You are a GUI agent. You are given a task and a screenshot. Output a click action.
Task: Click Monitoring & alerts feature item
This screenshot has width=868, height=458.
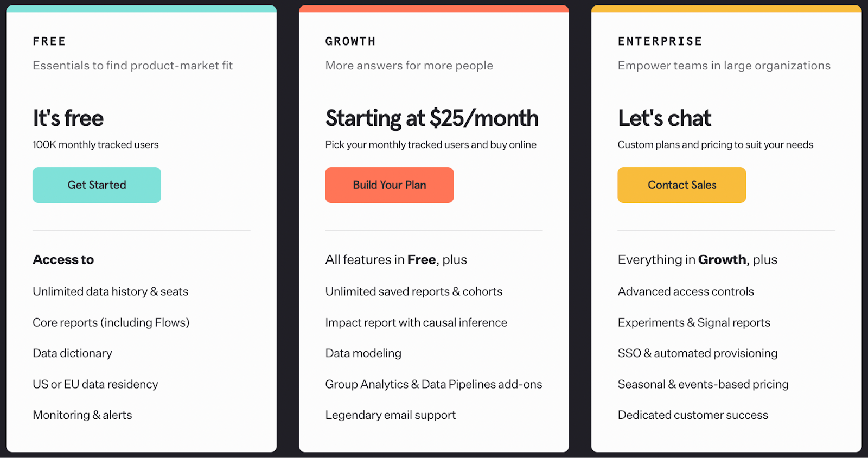tap(82, 415)
